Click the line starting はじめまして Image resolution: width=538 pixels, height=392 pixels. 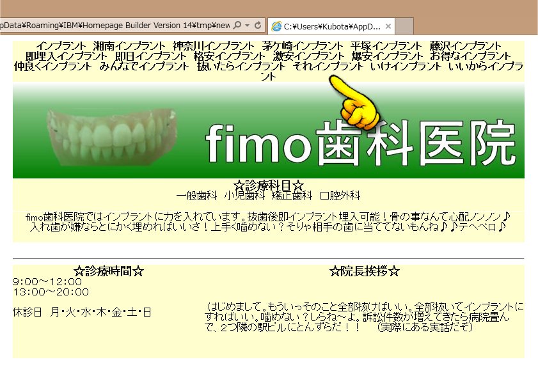365,306
